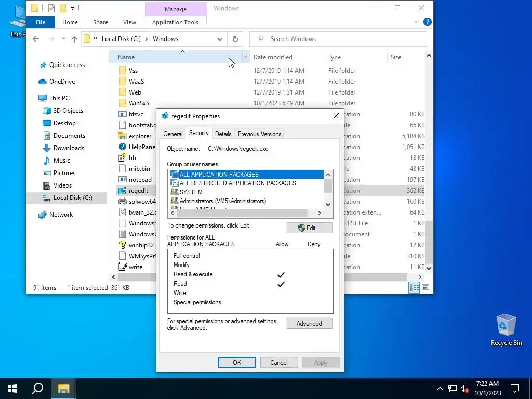Click the Advanced button
532x399 pixels.
(x=310, y=324)
